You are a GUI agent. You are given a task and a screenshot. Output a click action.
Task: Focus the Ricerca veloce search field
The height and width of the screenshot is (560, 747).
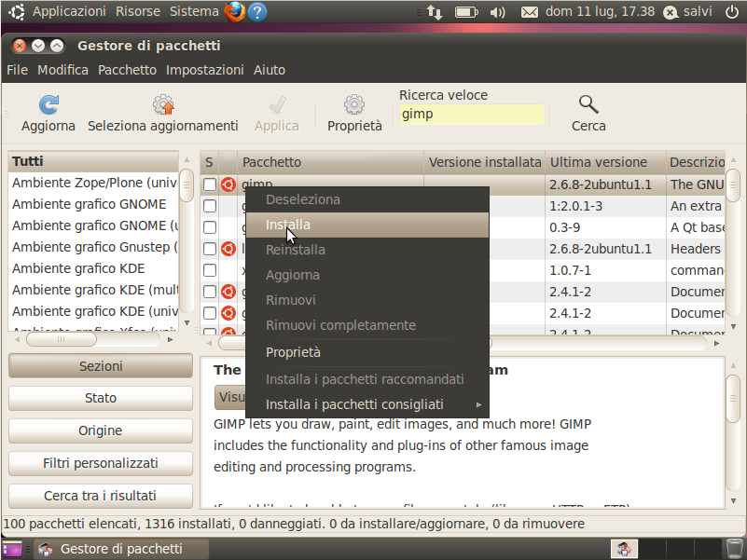472,115
